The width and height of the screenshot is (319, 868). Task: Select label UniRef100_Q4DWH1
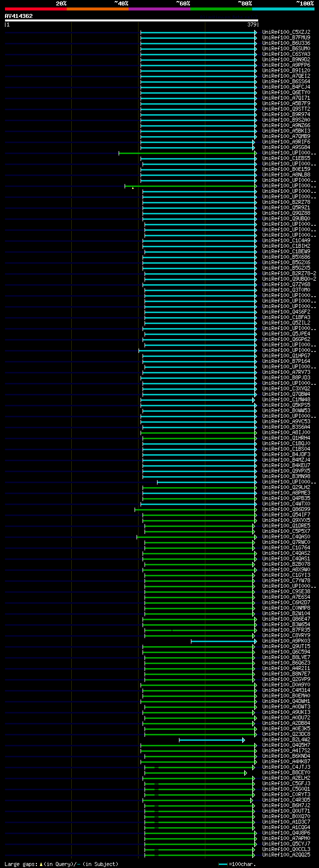(x=286, y=701)
